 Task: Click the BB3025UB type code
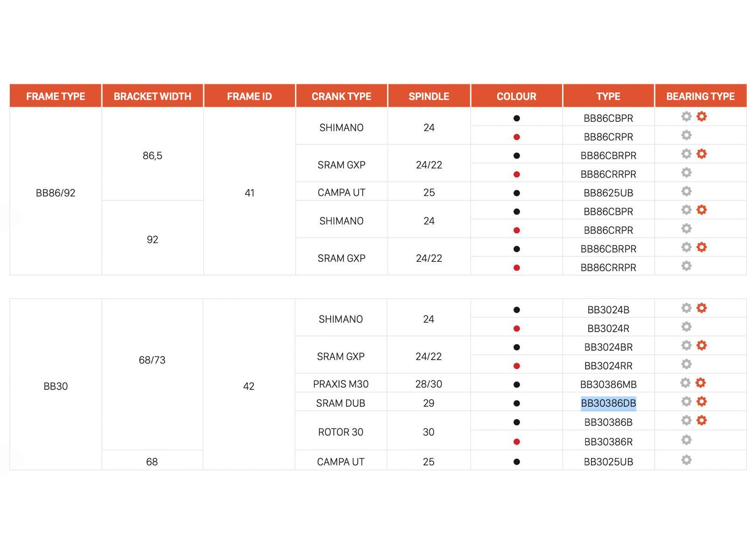click(x=608, y=462)
